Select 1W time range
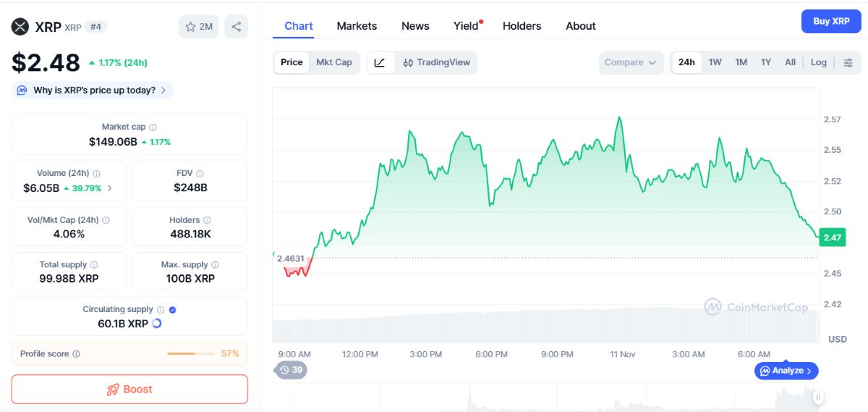The height and width of the screenshot is (412, 868). (715, 62)
